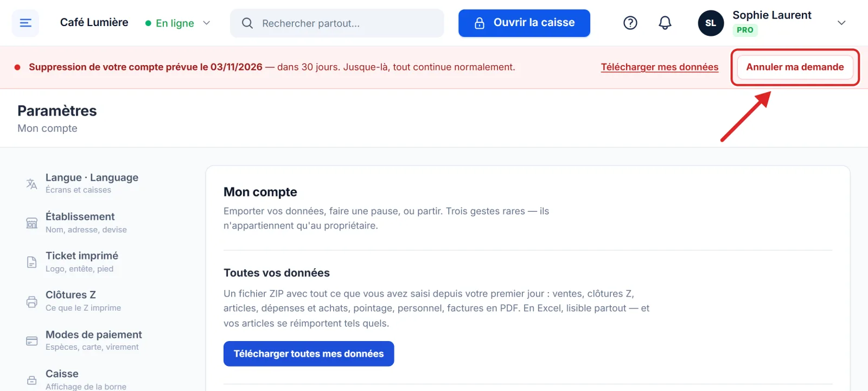
Task: Click the search magnifier icon
Action: point(247,23)
